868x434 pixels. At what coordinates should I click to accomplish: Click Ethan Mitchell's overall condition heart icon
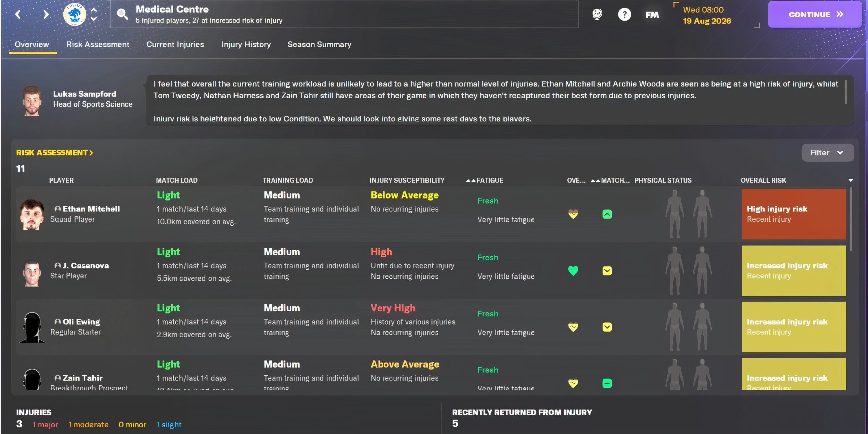[x=573, y=214]
